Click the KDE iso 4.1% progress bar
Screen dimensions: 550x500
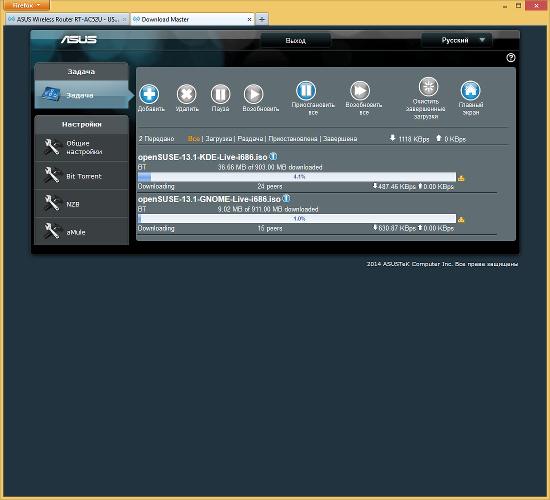pos(297,176)
